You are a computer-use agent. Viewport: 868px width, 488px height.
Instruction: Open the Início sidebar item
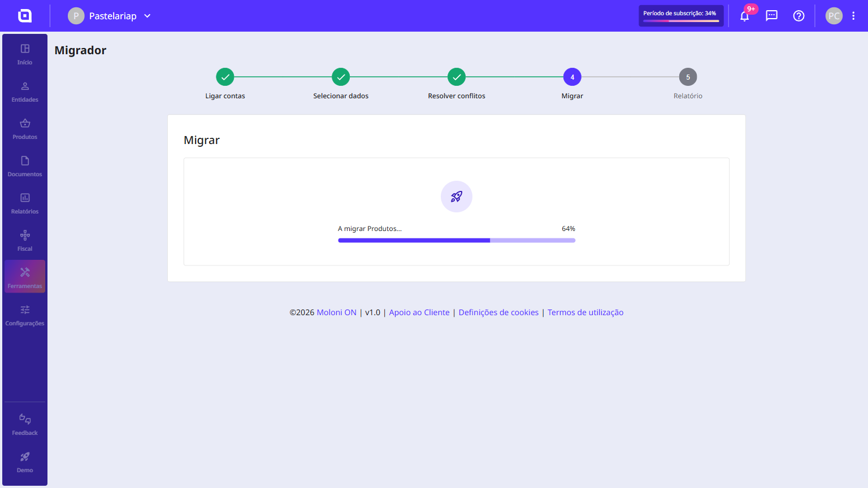[x=25, y=54]
